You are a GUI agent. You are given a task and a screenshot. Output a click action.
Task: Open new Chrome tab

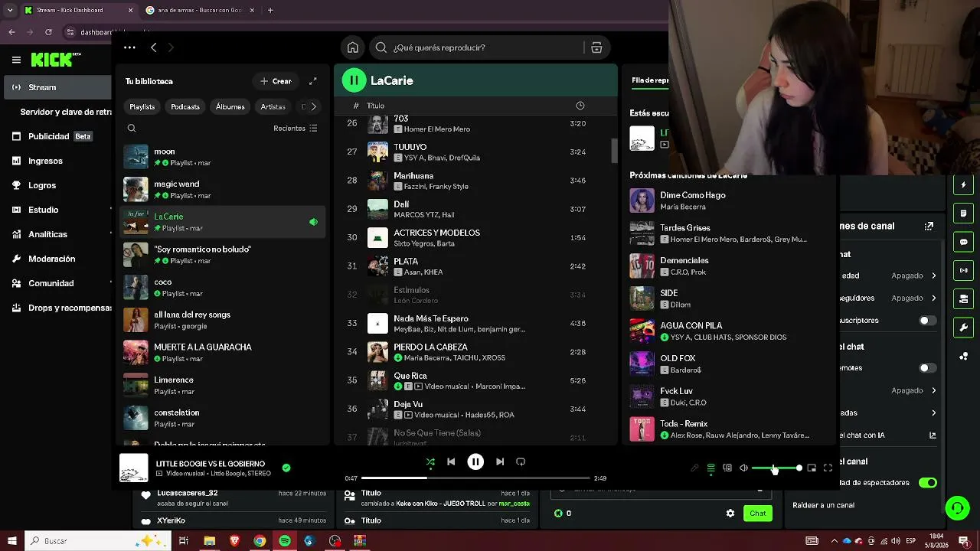270,10
